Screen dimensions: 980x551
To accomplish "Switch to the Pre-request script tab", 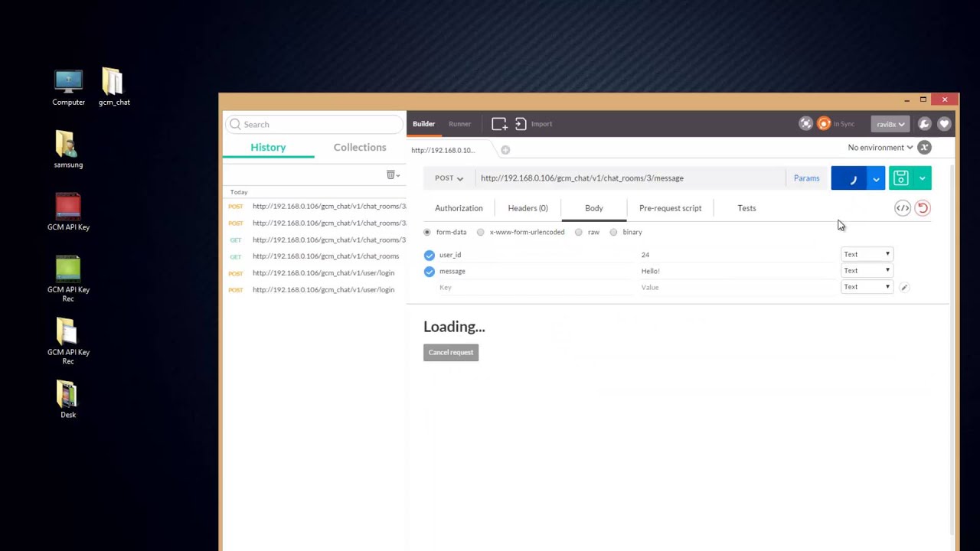I will 670,208.
